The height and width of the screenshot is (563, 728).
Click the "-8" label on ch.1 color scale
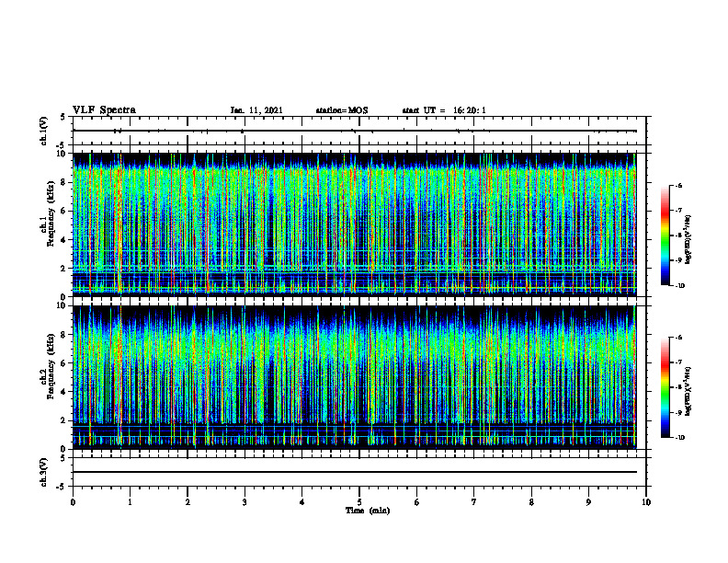(x=678, y=236)
